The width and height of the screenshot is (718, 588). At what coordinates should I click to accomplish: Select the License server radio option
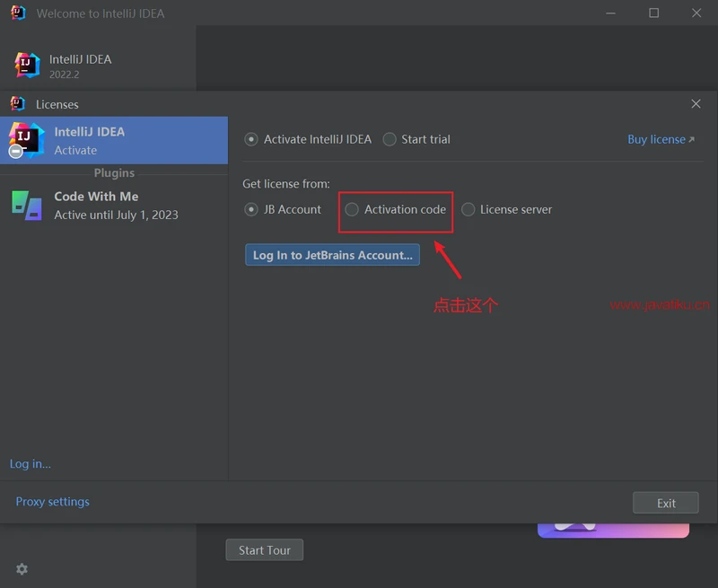click(468, 209)
